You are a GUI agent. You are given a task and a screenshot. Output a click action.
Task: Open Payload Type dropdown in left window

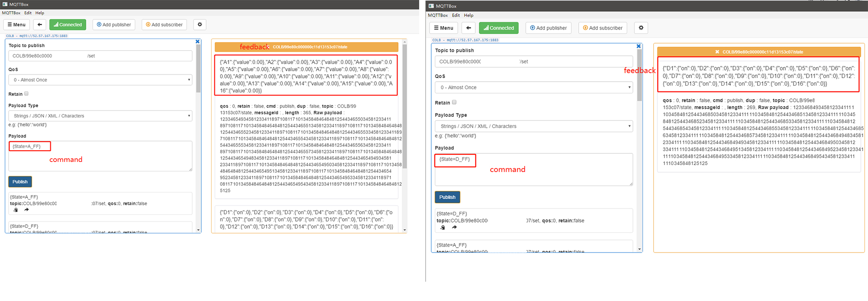pyautogui.click(x=100, y=116)
